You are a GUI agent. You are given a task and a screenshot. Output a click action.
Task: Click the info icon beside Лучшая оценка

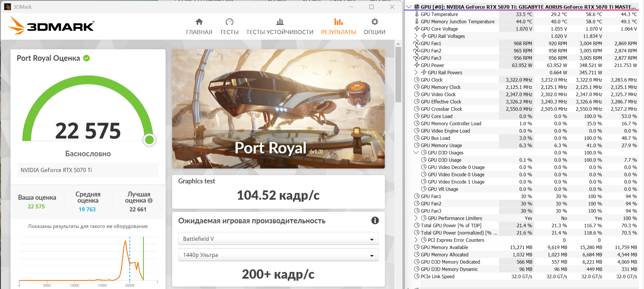(x=150, y=200)
